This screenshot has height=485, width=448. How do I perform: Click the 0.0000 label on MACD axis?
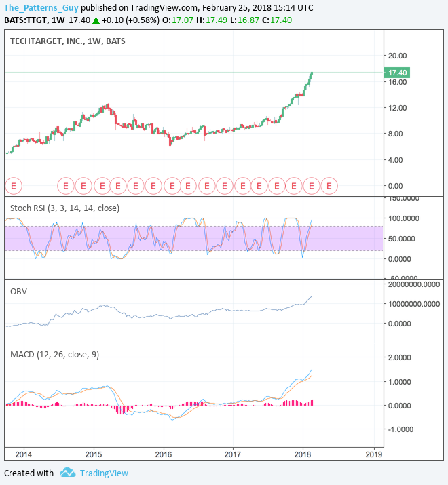[x=400, y=406]
